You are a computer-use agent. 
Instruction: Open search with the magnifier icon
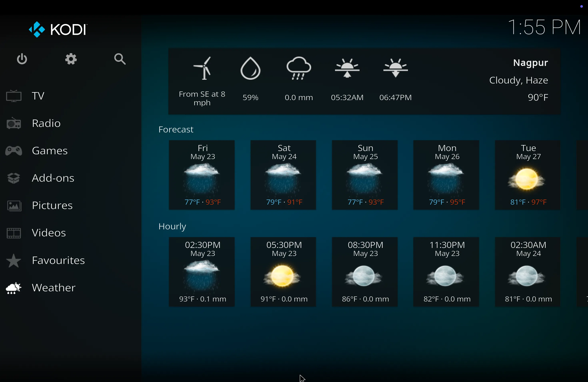pos(120,59)
